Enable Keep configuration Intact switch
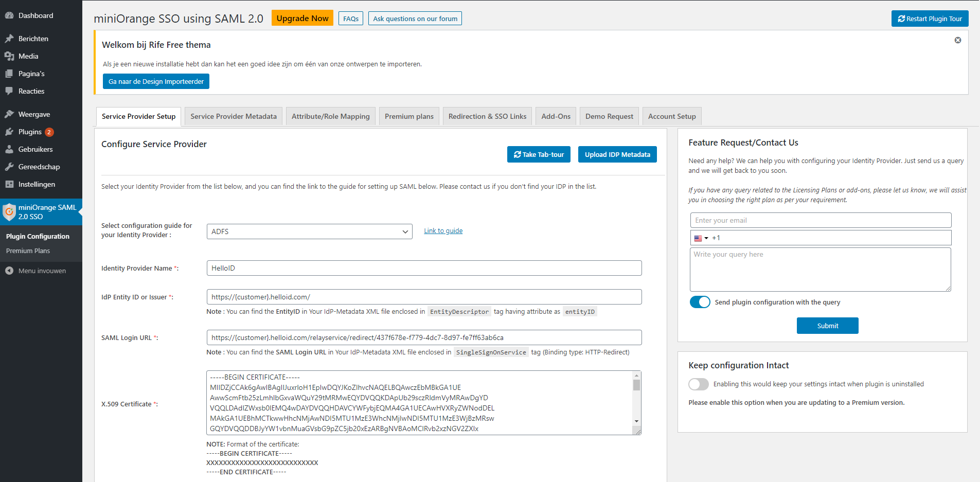 click(x=699, y=384)
